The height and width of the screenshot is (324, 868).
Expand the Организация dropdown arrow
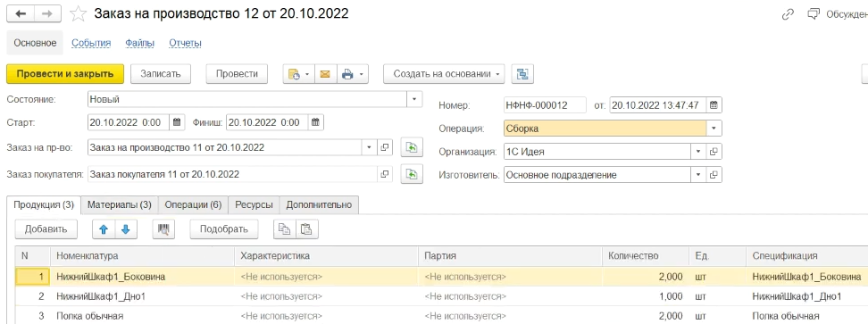(698, 152)
